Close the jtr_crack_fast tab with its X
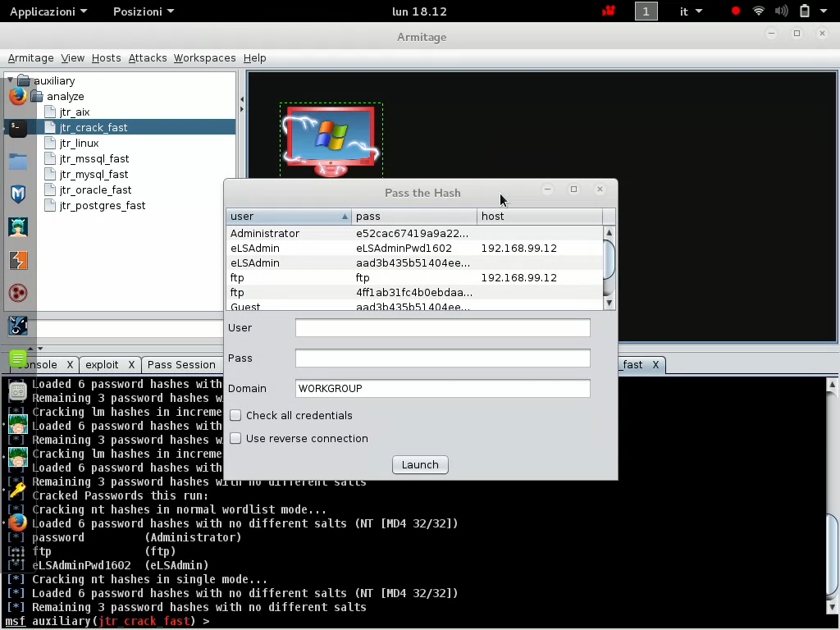Screen dimensions: 840x630 pos(655,365)
